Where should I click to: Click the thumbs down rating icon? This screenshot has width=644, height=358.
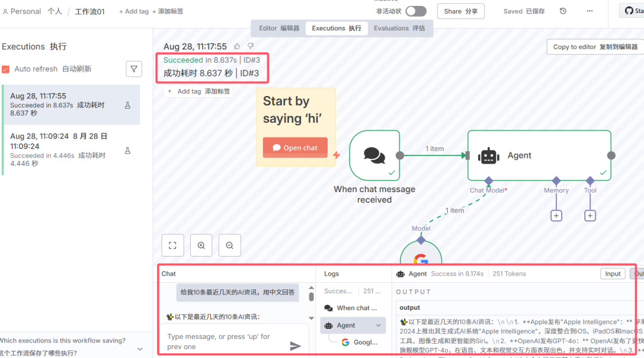pos(250,46)
